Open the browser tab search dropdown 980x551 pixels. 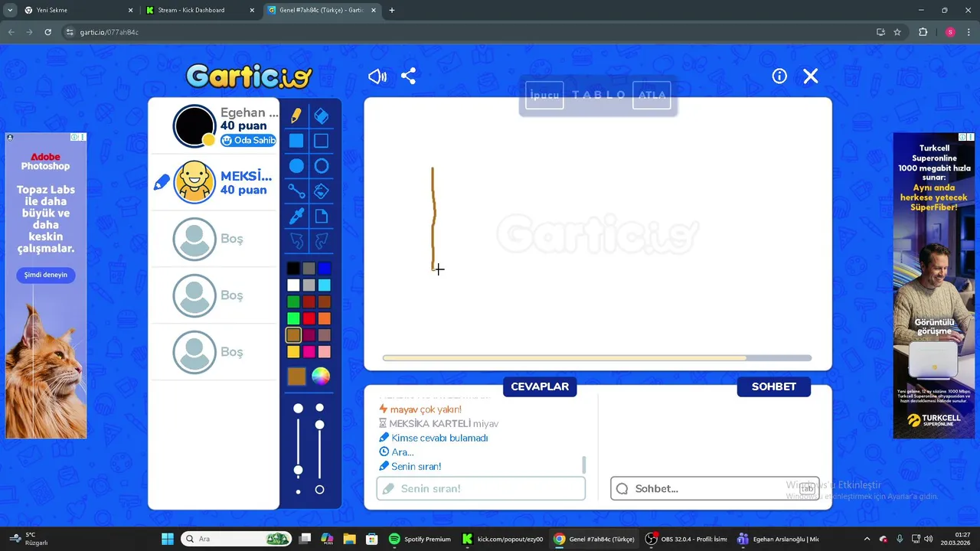[x=10, y=10]
